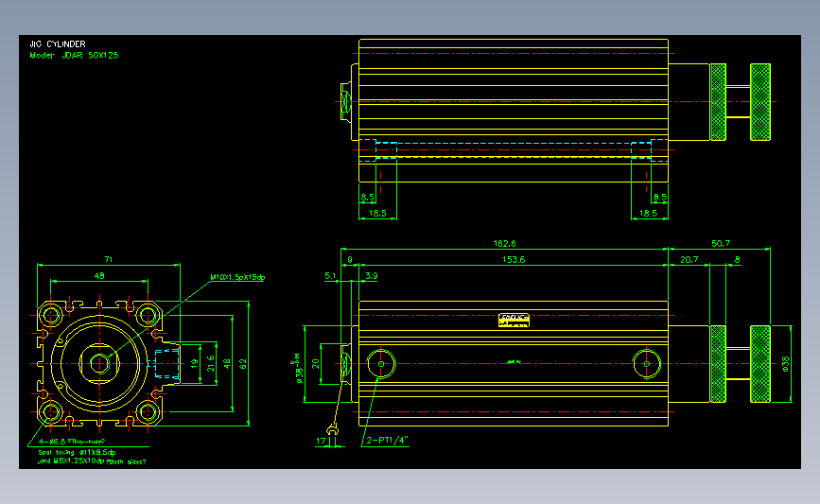Select the 71 width dimension
This screenshot has width=820, height=504.
pyautogui.click(x=108, y=259)
